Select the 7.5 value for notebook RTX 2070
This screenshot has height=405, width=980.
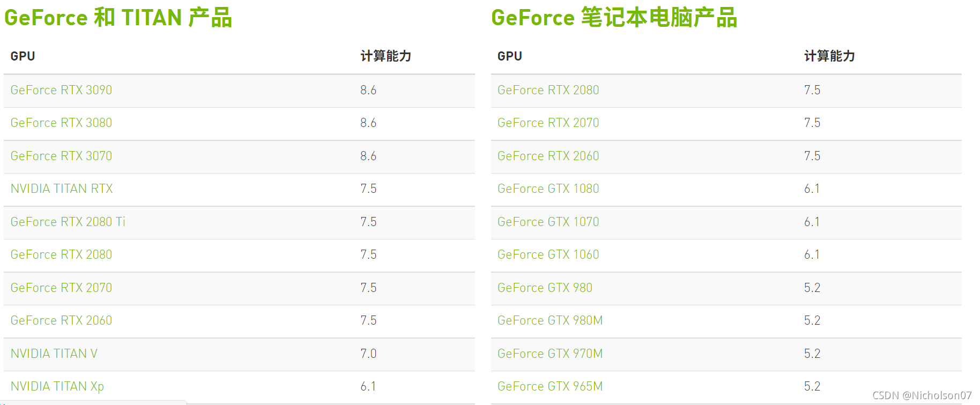[812, 123]
